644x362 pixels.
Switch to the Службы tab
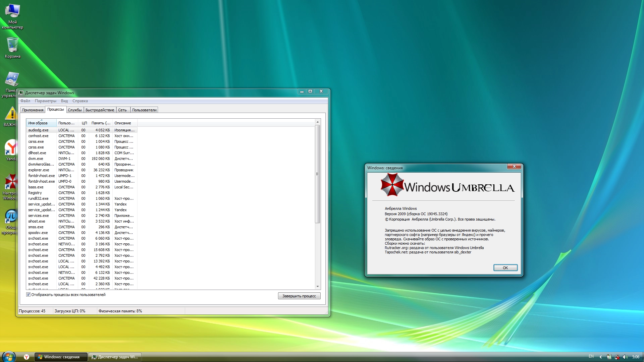75,110
